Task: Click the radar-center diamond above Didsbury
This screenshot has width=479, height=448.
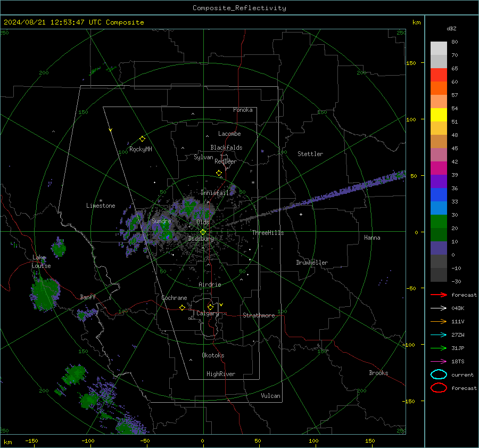Action: coord(203,232)
